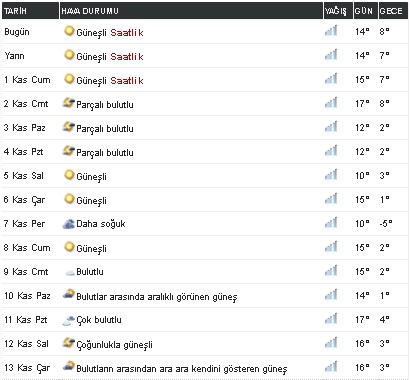Click the partly cloudy icon for 2 Kas Cmt

click(69, 103)
